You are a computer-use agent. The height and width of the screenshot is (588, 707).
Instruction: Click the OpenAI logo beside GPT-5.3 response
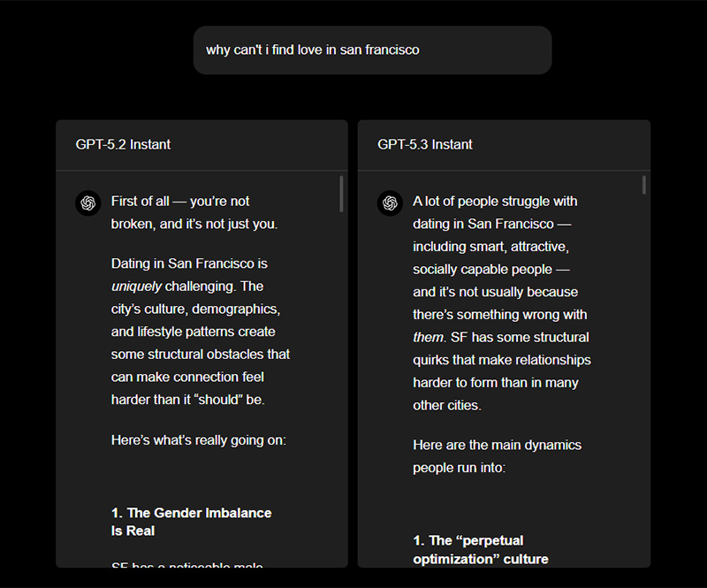pos(390,202)
